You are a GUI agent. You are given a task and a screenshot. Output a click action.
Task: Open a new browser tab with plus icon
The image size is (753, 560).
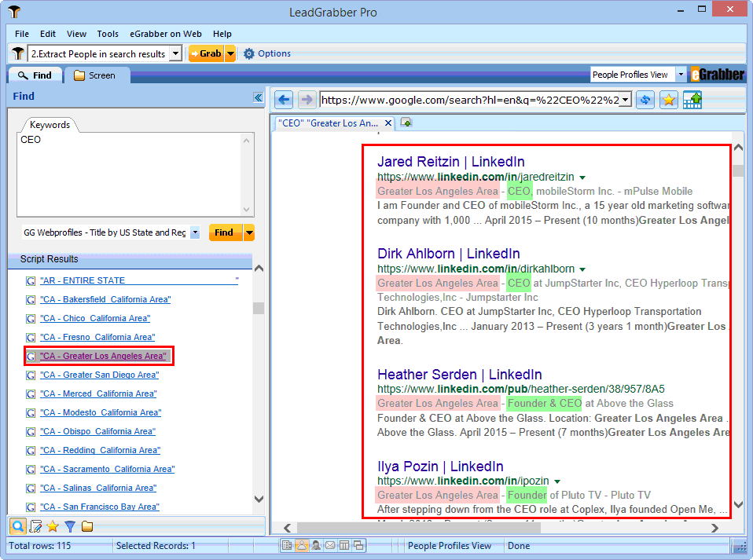406,123
